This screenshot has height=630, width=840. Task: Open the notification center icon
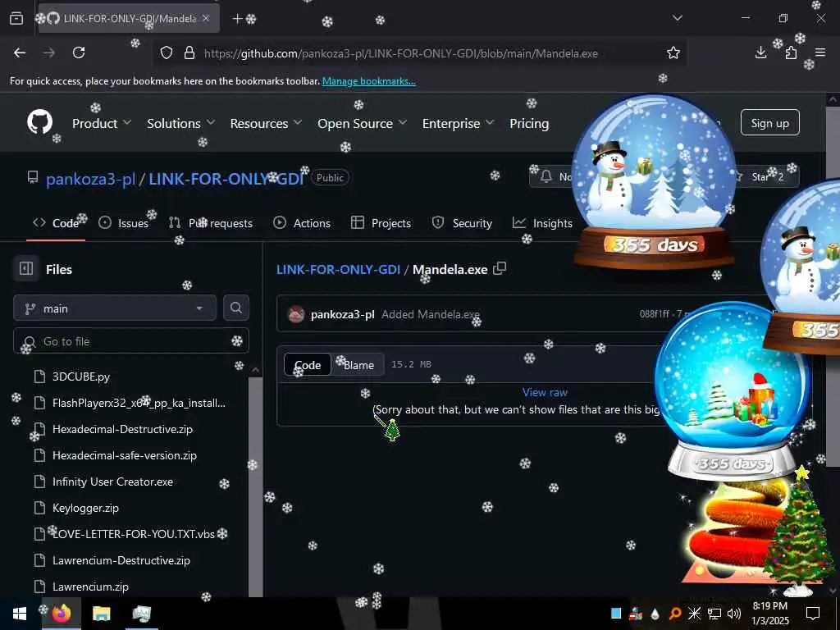tap(813, 614)
